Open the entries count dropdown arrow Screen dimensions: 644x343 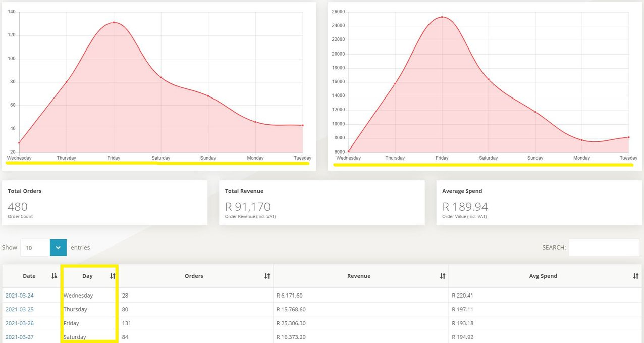click(58, 248)
